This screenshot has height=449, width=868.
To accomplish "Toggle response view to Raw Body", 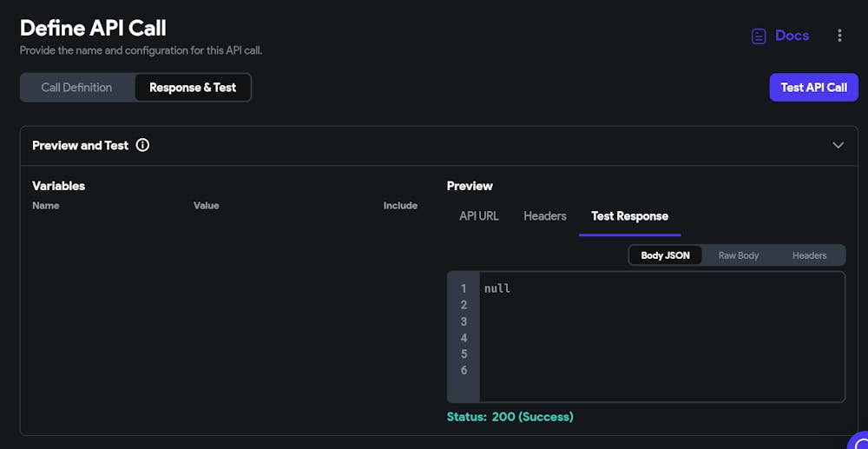I will tap(739, 255).
